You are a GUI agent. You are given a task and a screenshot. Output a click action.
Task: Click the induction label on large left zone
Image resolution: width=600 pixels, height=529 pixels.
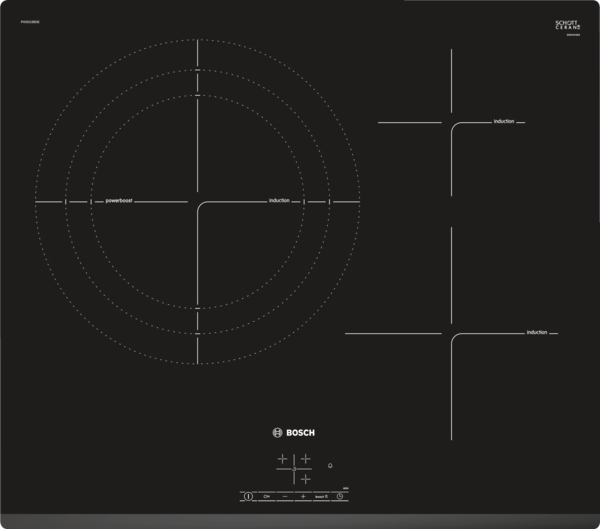tap(279, 201)
